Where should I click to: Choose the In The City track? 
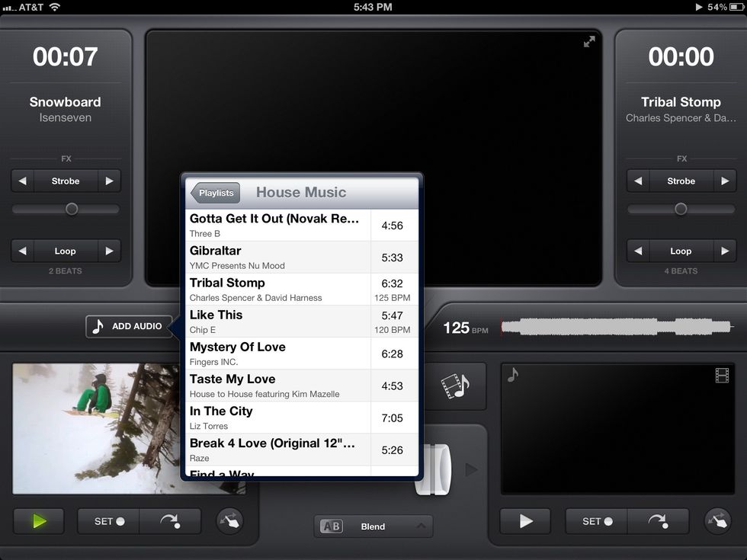tap(302, 418)
